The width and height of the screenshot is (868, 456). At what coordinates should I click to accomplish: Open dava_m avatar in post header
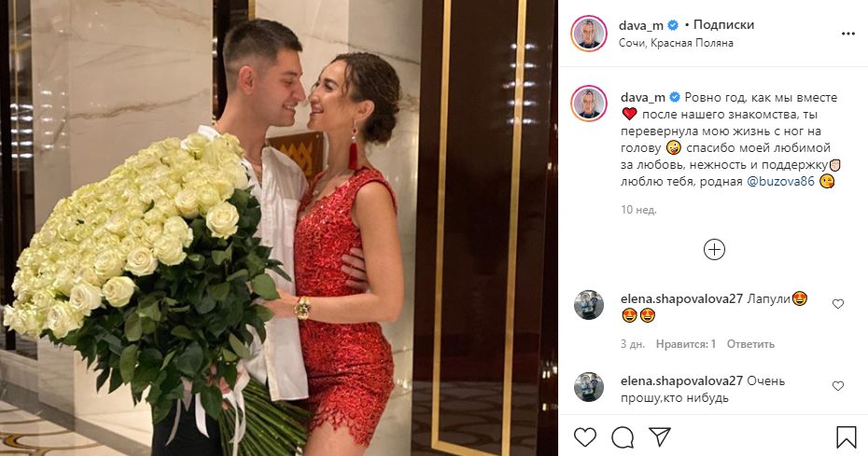pos(589,34)
